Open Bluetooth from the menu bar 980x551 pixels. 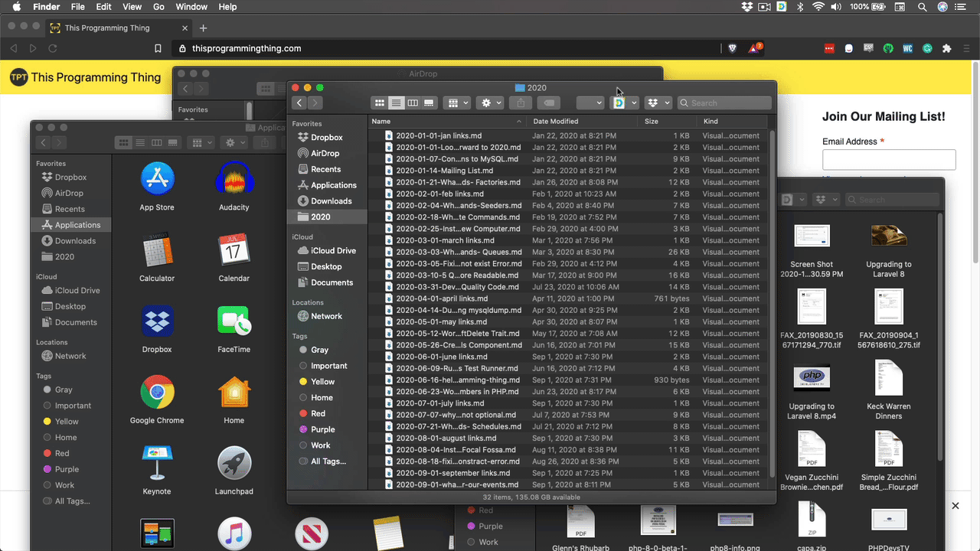[x=799, y=6]
